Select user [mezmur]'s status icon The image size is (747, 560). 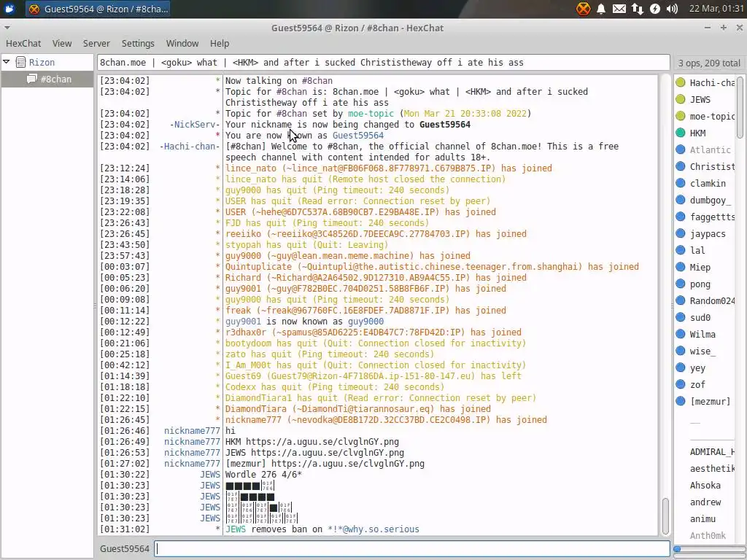(681, 401)
